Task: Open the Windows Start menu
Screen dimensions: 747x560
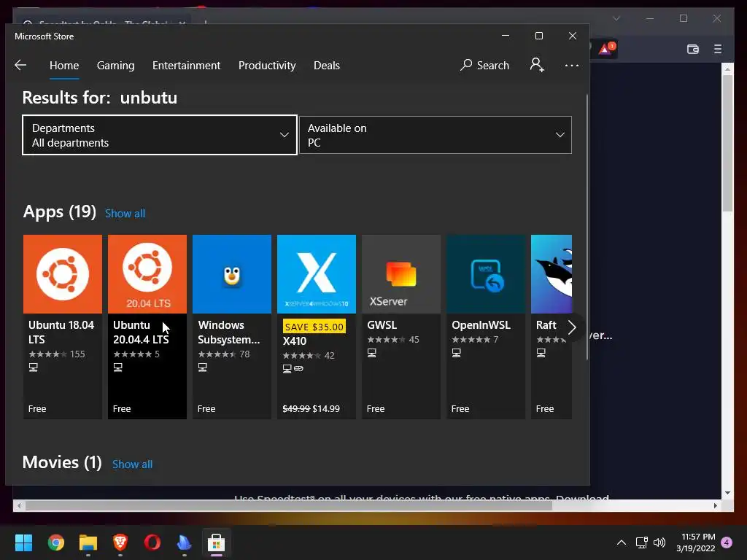Action: 23,542
